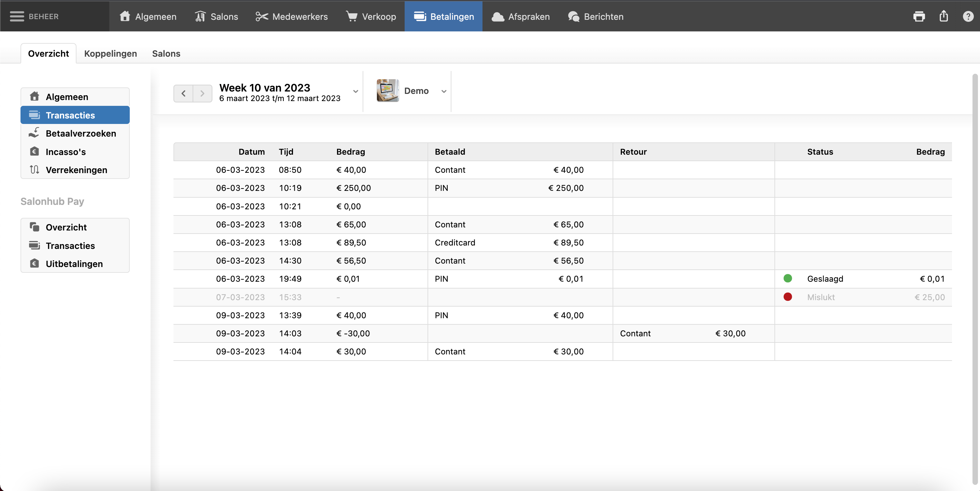Switch to the Salons sub-tab
Screen dimensions: 980x491
point(166,54)
